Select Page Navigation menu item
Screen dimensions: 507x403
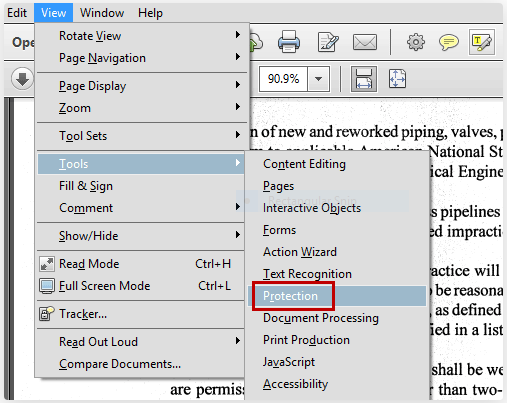tap(142, 58)
